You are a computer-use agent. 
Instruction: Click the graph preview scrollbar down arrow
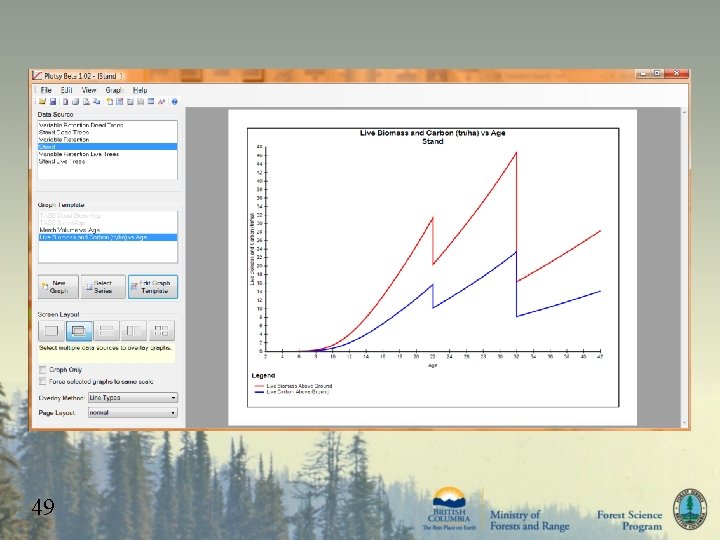point(684,423)
